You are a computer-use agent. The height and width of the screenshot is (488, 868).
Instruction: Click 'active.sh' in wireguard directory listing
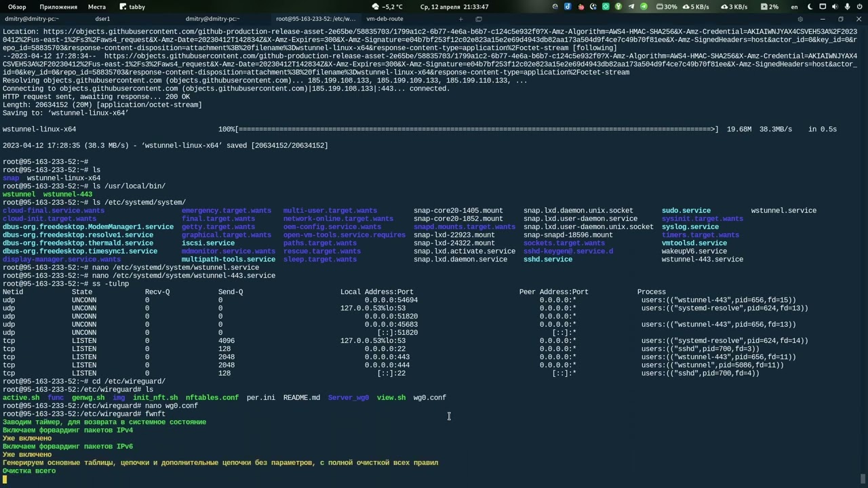21,397
